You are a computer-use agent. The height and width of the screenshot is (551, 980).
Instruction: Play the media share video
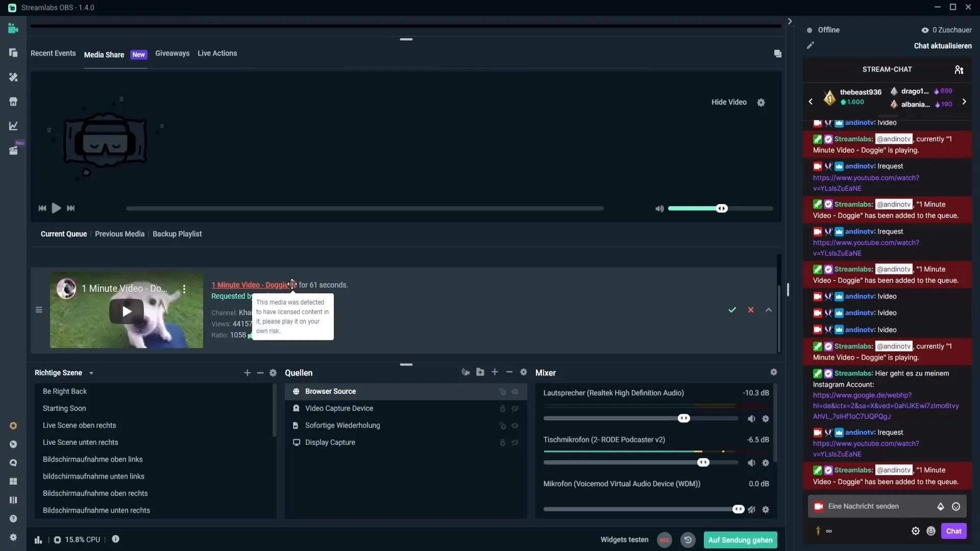(x=56, y=208)
